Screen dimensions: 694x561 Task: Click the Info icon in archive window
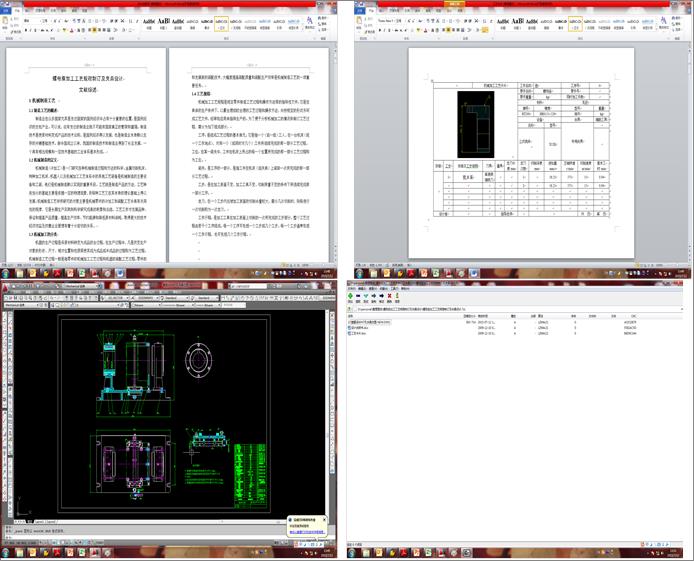click(x=397, y=297)
